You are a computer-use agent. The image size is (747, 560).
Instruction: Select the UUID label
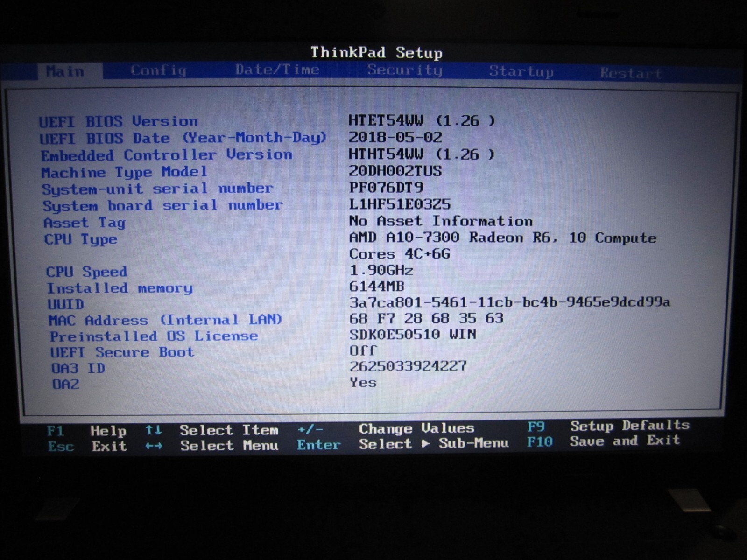[x=66, y=305]
